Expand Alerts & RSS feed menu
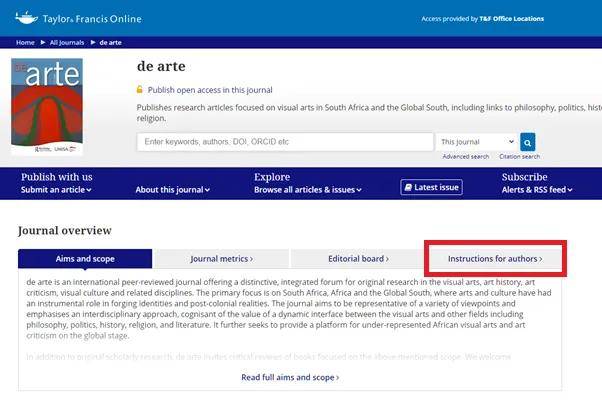 click(537, 190)
